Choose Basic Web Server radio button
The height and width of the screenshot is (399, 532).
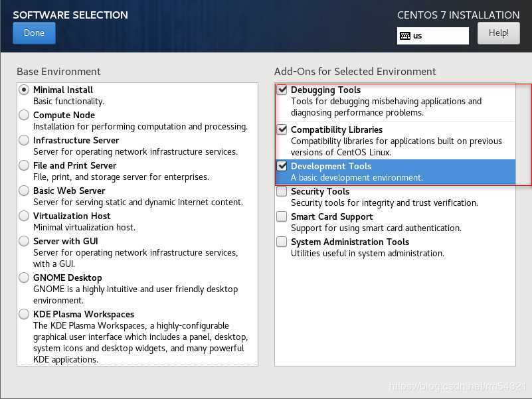[24, 191]
